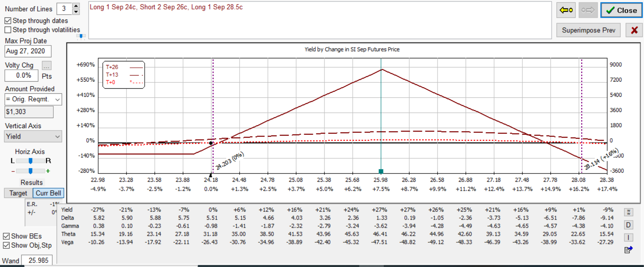Screen dimensions: 644x267
Task: Click the Wand value field
Action: 37,260
